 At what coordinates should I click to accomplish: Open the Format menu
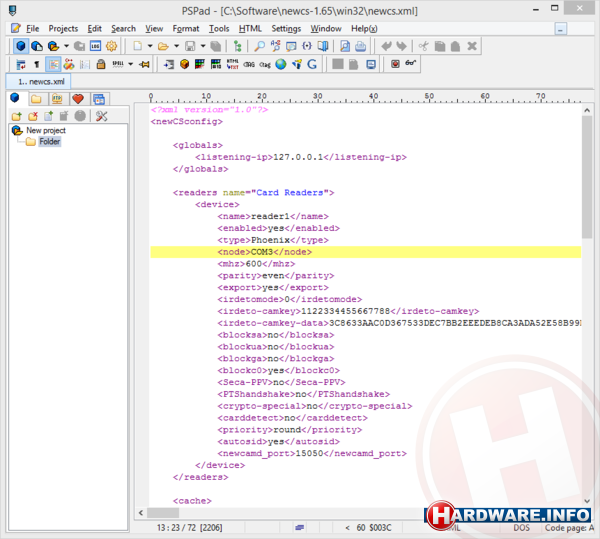pyautogui.click(x=186, y=29)
